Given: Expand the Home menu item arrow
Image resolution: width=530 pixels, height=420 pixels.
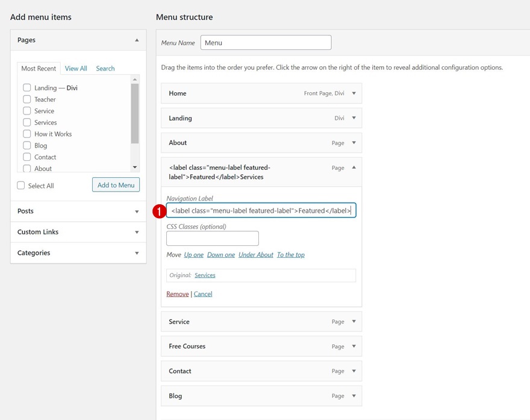Looking at the screenshot, I should (x=354, y=93).
